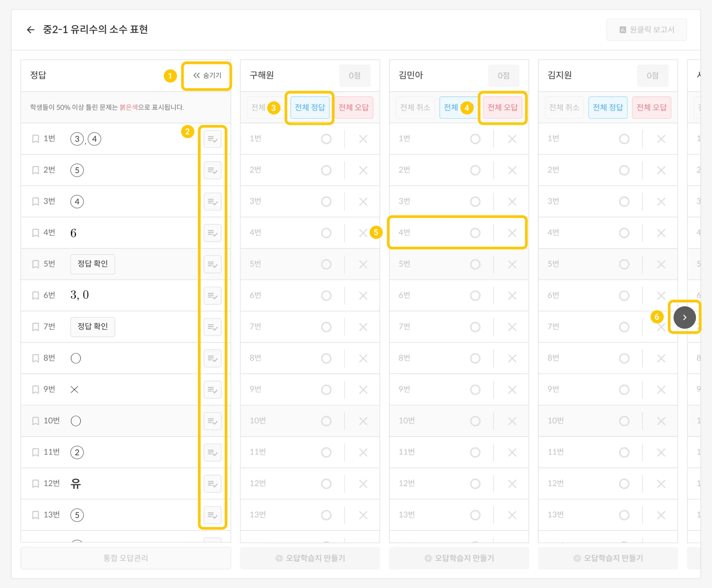Reveal answer via 정답 확인 for 5번
Viewport: 712px width, 588px height.
click(x=92, y=264)
